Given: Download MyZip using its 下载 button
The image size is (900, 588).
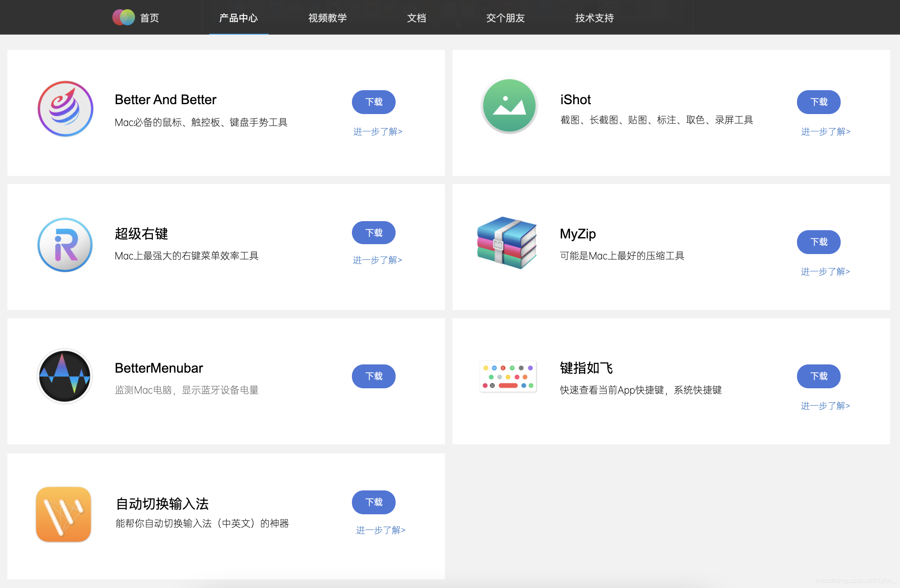Looking at the screenshot, I should (818, 242).
